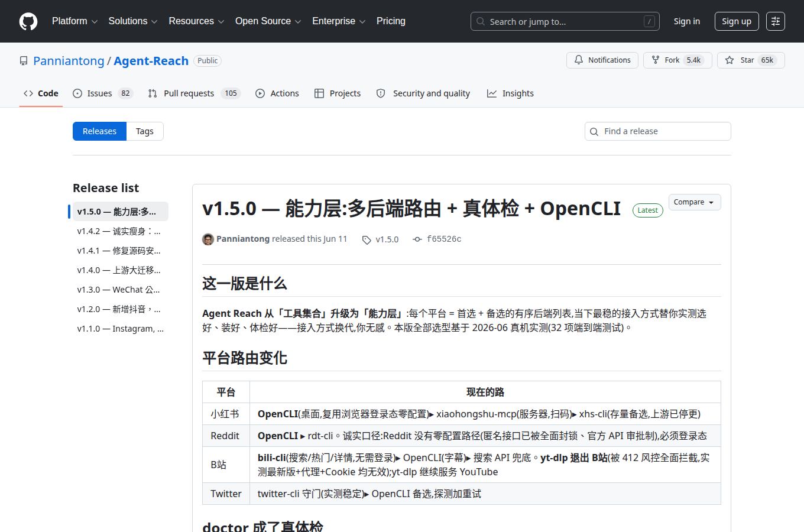804x532 pixels.
Task: Click the repository book icon beside Panniantong
Action: click(x=24, y=61)
